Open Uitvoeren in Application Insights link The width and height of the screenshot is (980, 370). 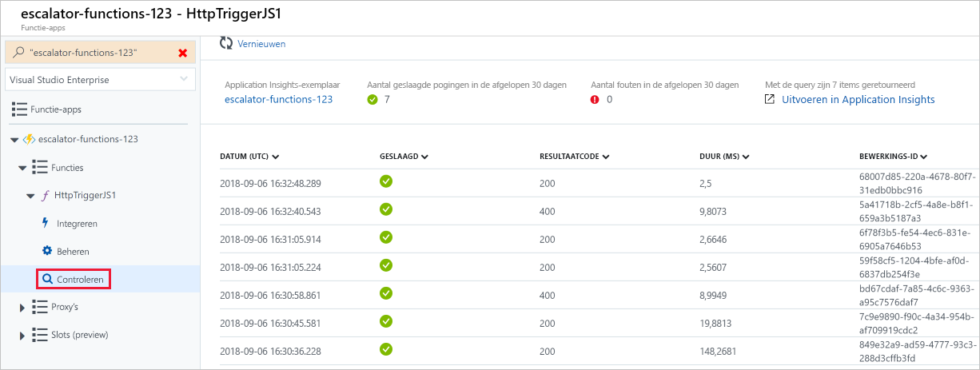tap(858, 100)
